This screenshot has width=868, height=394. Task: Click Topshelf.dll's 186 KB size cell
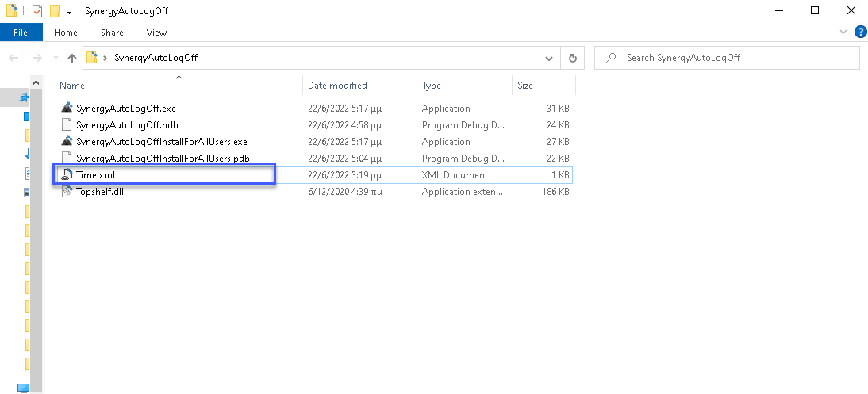point(555,192)
